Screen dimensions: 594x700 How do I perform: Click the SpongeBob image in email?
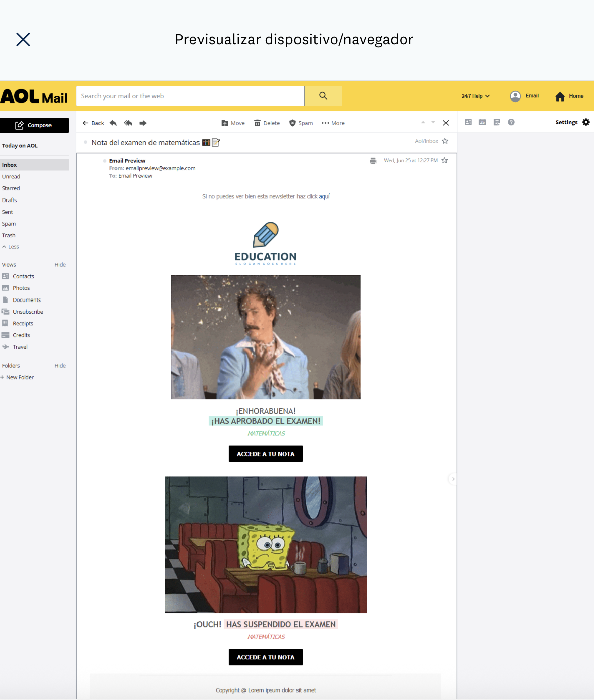pos(266,544)
